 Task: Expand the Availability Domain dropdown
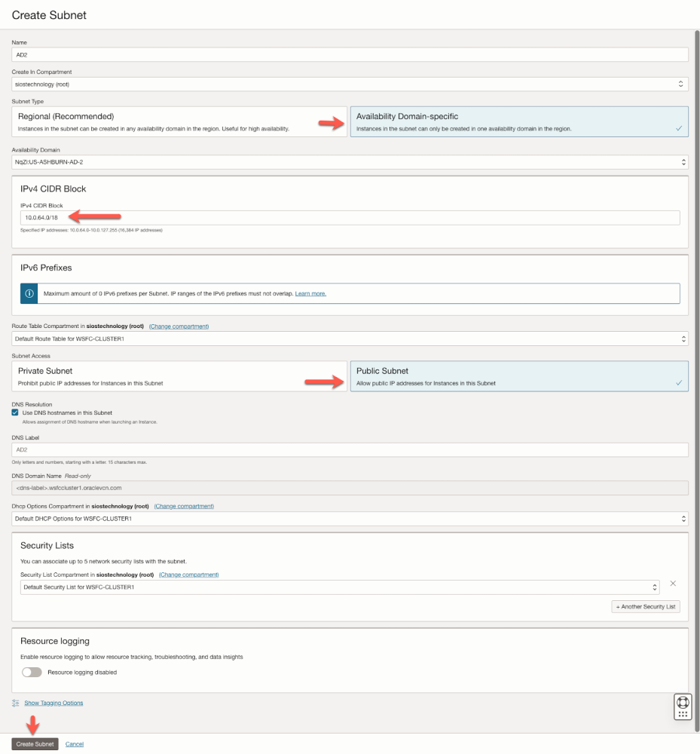click(x=350, y=162)
